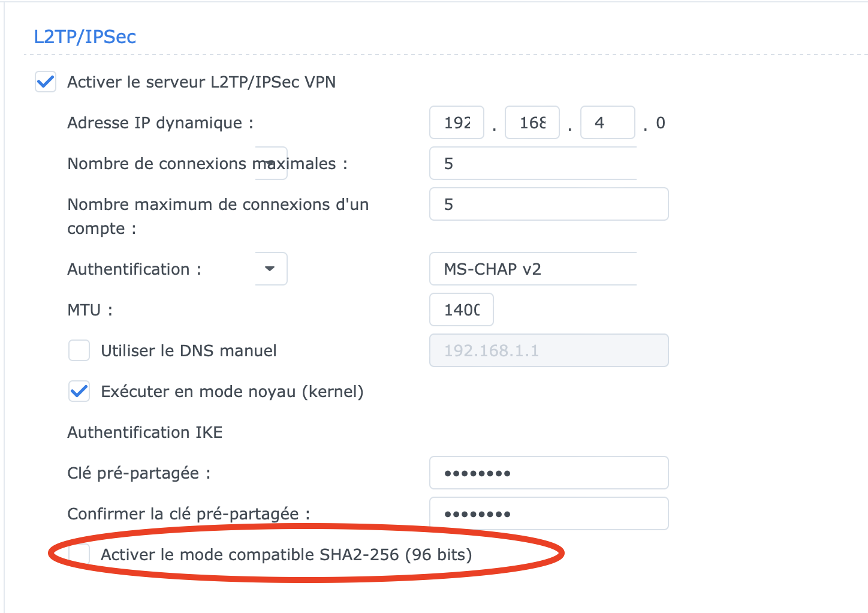Enable the SHA2-256 (96 bits) compatible mode

[79, 555]
